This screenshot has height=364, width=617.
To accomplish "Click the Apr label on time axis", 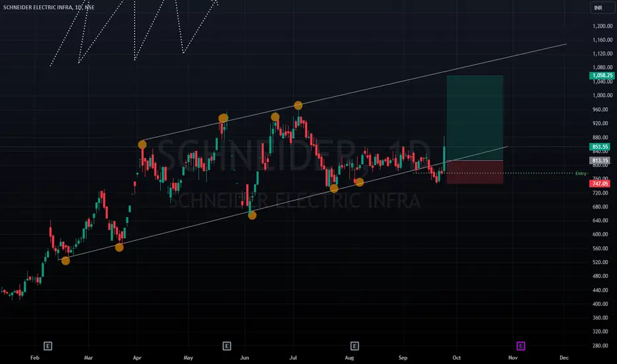I will [x=137, y=357].
